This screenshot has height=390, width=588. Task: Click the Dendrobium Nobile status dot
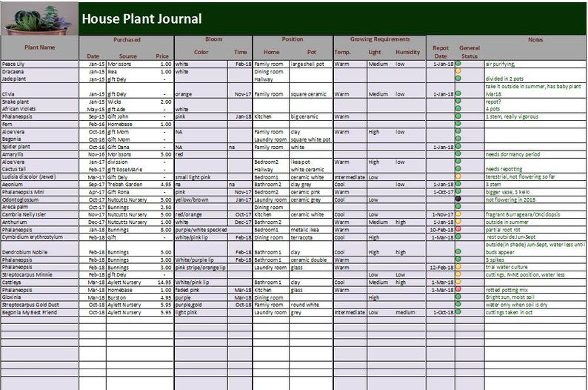point(458,252)
